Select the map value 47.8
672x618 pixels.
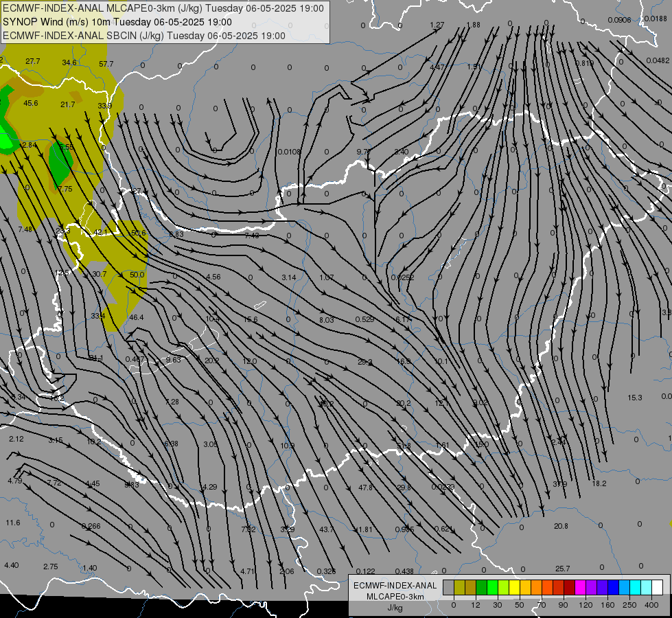click(x=365, y=488)
